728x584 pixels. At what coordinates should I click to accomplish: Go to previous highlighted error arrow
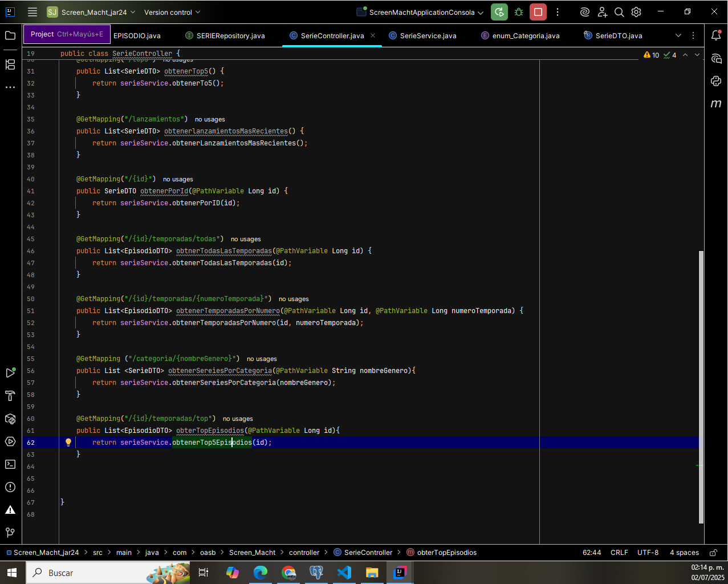[x=685, y=55]
